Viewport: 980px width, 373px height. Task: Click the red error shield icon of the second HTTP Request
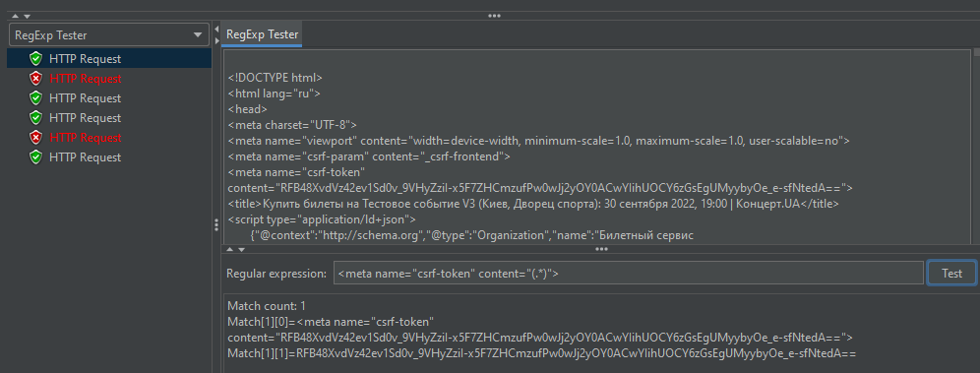click(x=36, y=78)
